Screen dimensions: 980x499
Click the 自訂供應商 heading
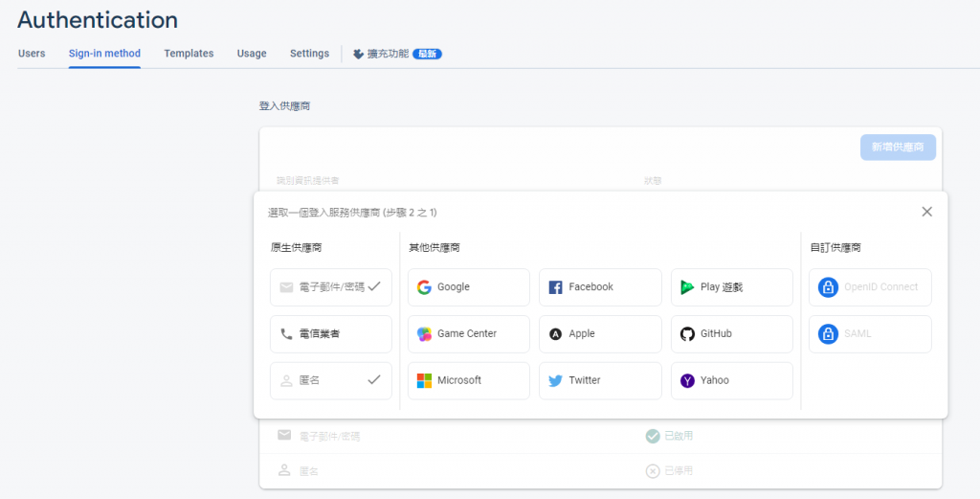point(835,248)
